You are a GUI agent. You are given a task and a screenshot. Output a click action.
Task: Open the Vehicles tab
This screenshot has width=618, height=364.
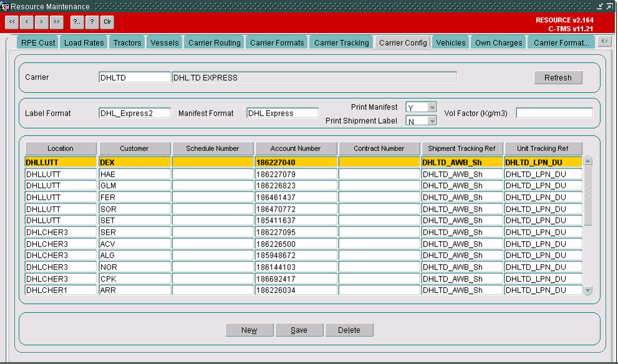[451, 42]
